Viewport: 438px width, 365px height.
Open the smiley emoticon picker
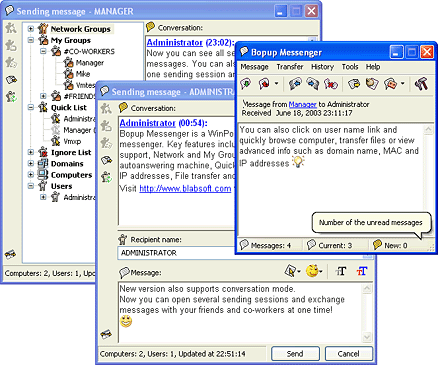coord(312,271)
